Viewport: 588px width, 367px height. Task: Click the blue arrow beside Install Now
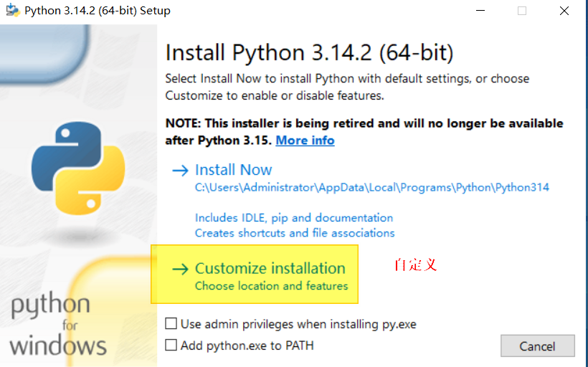point(180,171)
